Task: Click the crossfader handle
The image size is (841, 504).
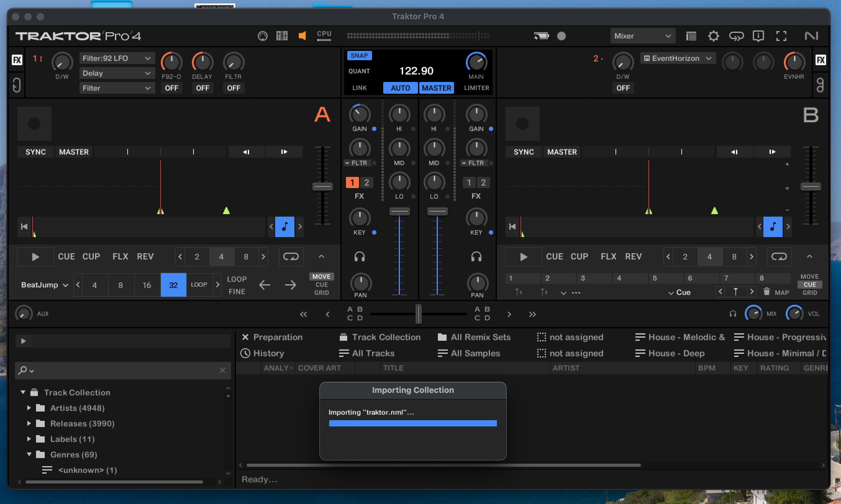Action: (419, 314)
